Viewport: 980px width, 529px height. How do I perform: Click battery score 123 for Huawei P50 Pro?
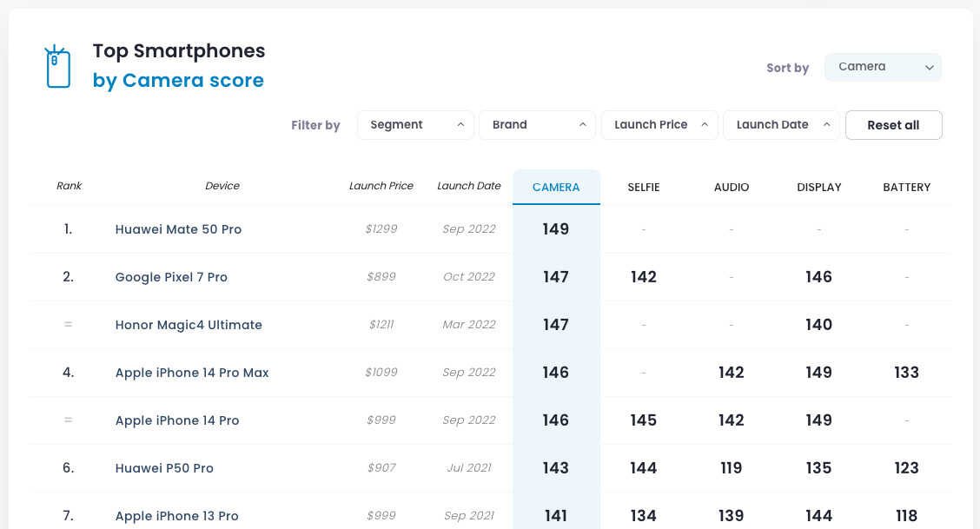pos(906,468)
